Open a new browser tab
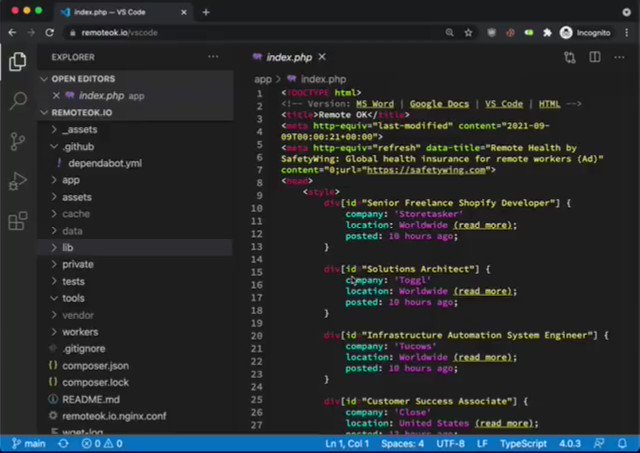 tap(206, 12)
